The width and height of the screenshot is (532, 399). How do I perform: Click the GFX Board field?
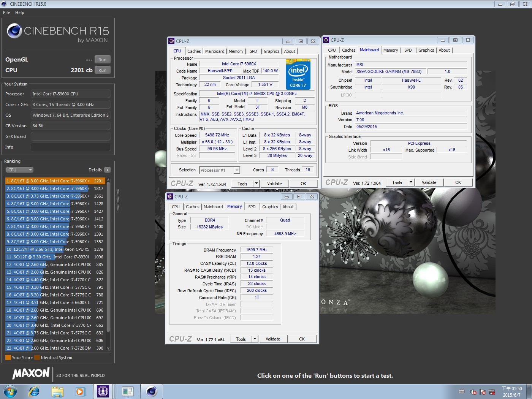click(x=71, y=136)
